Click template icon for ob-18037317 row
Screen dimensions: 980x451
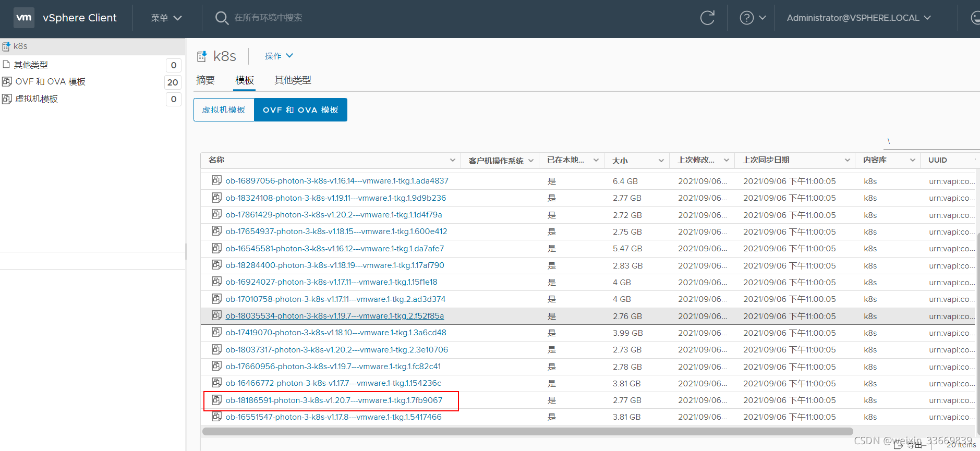click(216, 349)
